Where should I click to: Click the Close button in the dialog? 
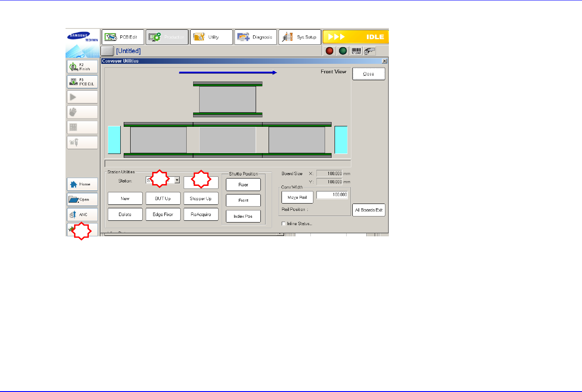point(369,74)
